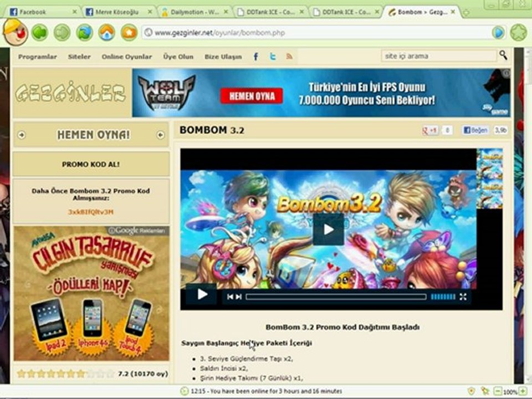The height and width of the screenshot is (399, 532).
Task: Seek in the video progress bar
Action: pos(336,297)
